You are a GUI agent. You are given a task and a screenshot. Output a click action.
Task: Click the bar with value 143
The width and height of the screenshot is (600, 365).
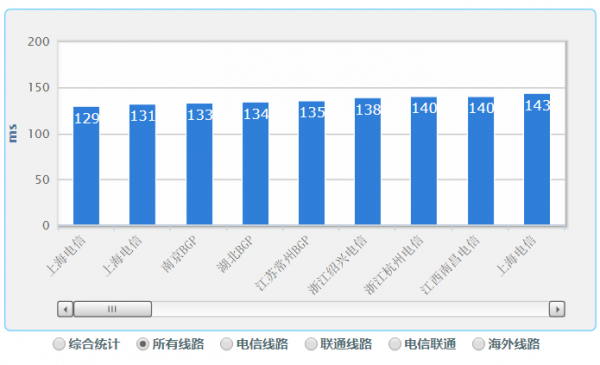click(x=537, y=159)
